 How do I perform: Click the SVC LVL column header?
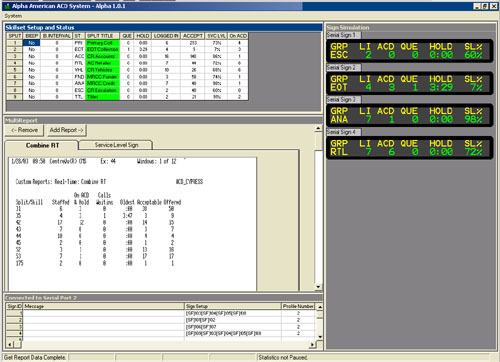(216, 36)
